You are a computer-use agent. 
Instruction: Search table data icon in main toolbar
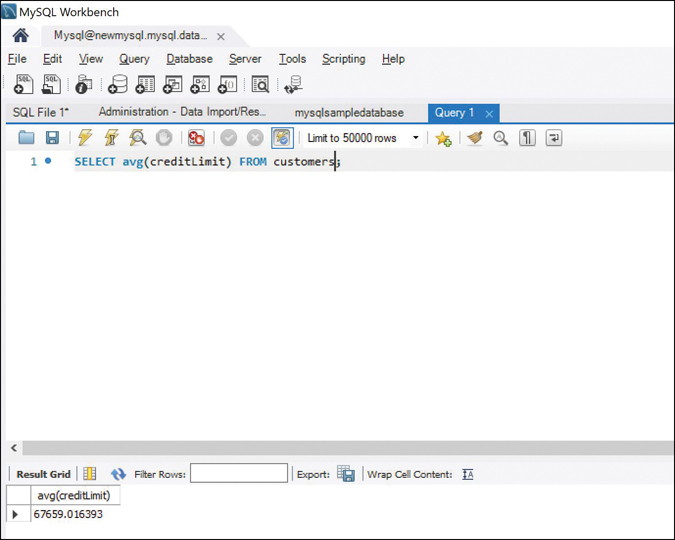pyautogui.click(x=260, y=84)
